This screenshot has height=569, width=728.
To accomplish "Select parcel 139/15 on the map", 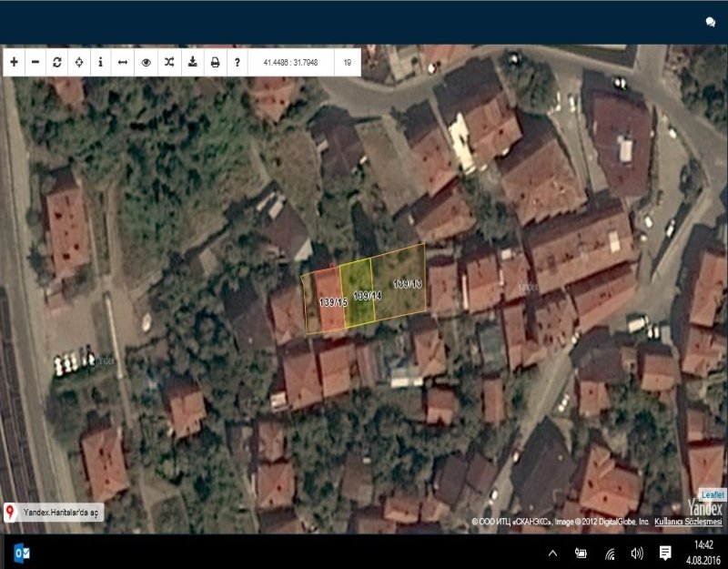I will coord(331,300).
